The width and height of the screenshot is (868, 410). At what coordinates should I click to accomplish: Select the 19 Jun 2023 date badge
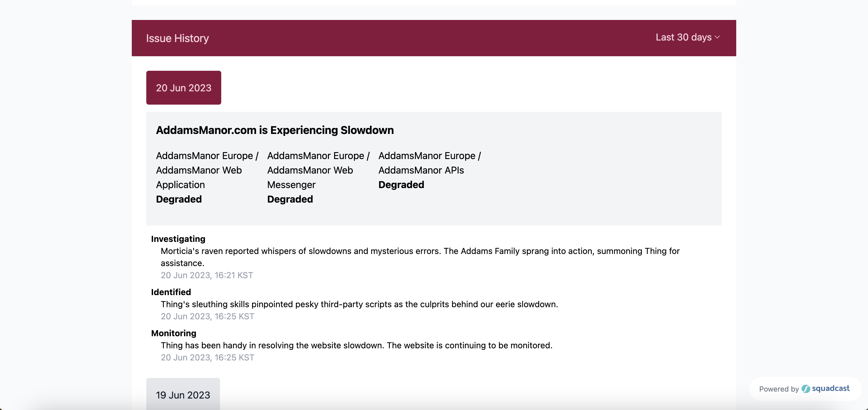click(183, 395)
